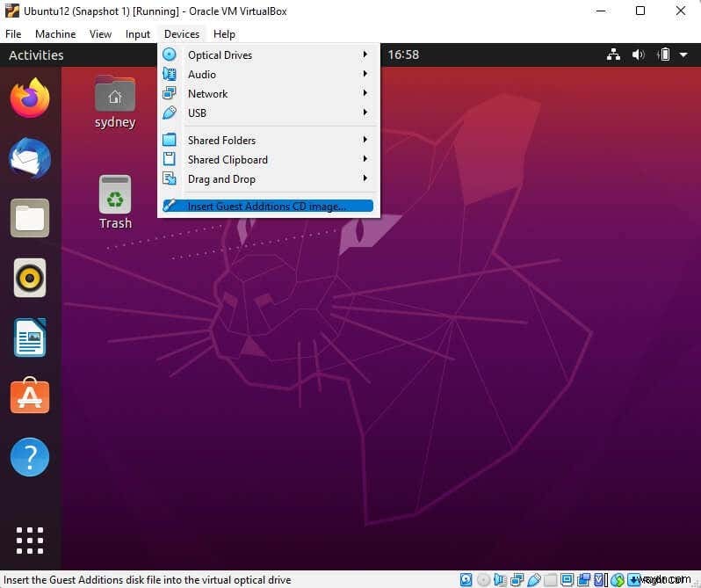Expand the USB submenu arrow
The height and width of the screenshot is (588, 701).
[x=365, y=112]
